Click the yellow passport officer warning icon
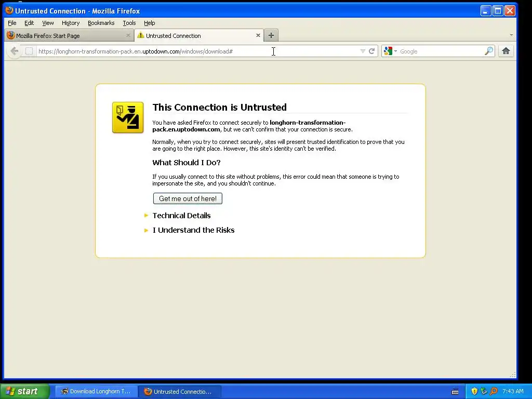This screenshot has height=399, width=532. [128, 117]
